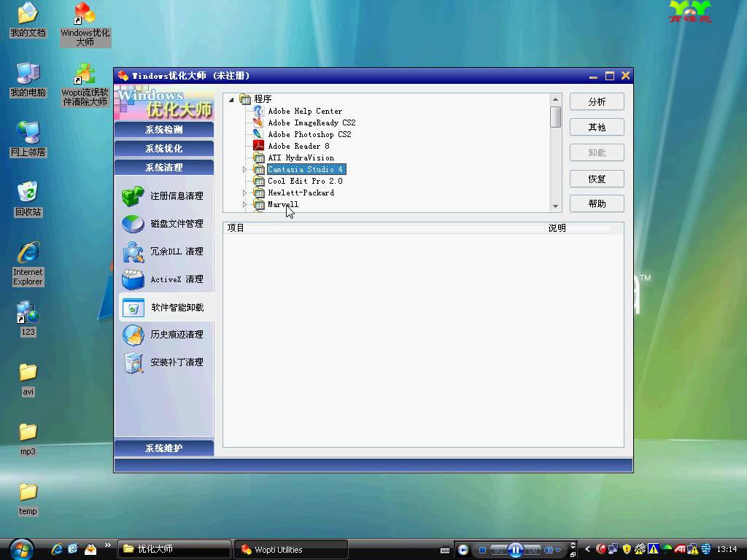This screenshot has height=560, width=747.
Task: Click the 卸载 uninstall button
Action: 597,153
